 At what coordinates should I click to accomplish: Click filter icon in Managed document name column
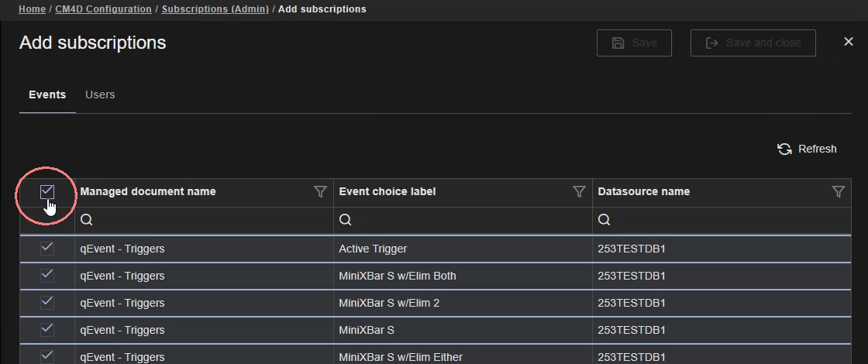320,192
